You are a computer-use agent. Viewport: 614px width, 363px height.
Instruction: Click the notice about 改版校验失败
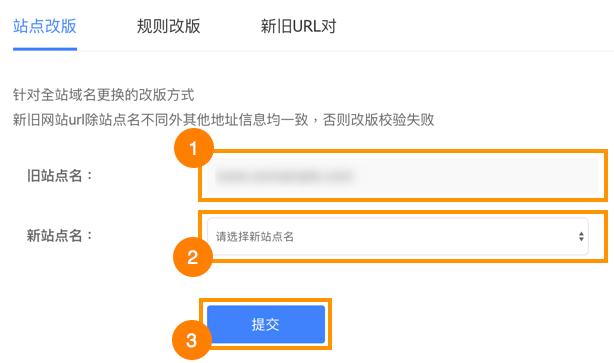[224, 119]
